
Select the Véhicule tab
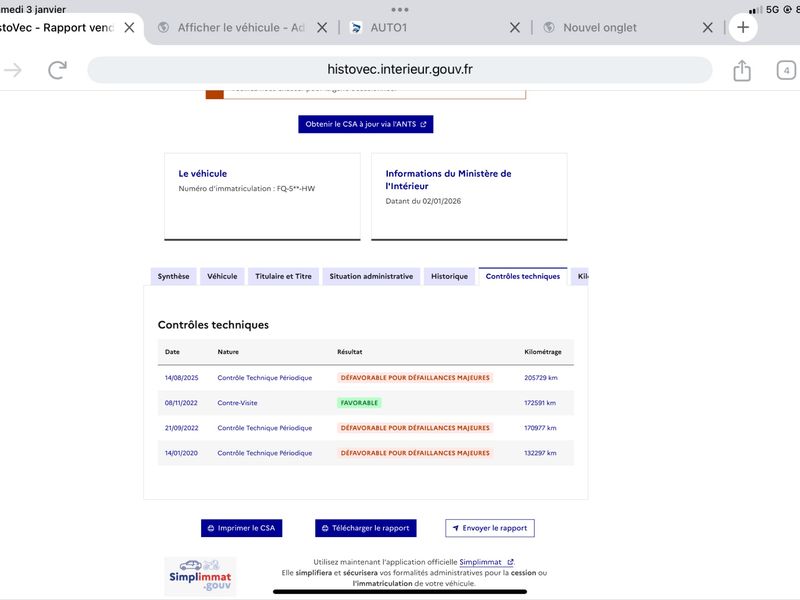[222, 276]
